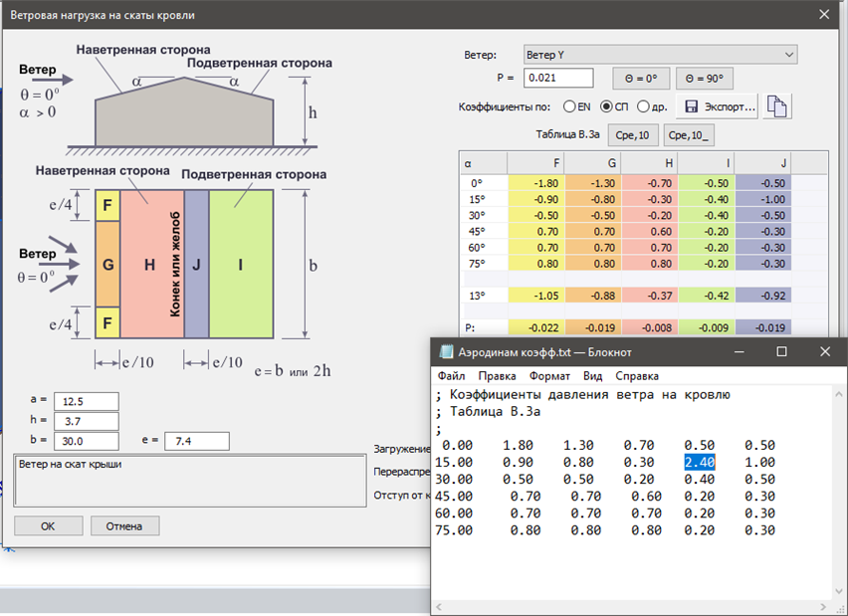848x616 pixels.
Task: Open the Справка menu in Notepad
Action: click(x=637, y=376)
